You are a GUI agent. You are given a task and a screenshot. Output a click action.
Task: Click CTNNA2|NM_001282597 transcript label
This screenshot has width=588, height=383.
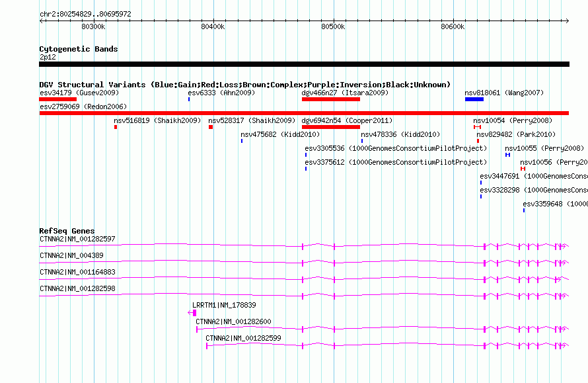[x=77, y=239]
